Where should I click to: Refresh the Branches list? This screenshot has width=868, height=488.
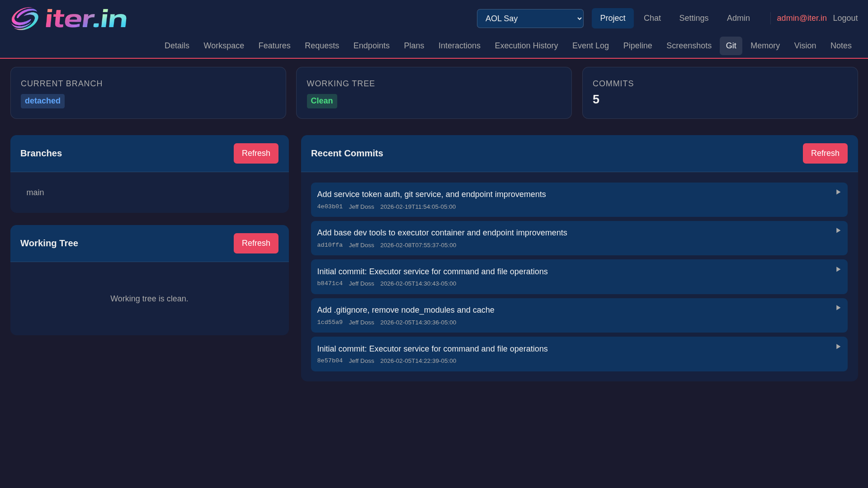(x=256, y=153)
